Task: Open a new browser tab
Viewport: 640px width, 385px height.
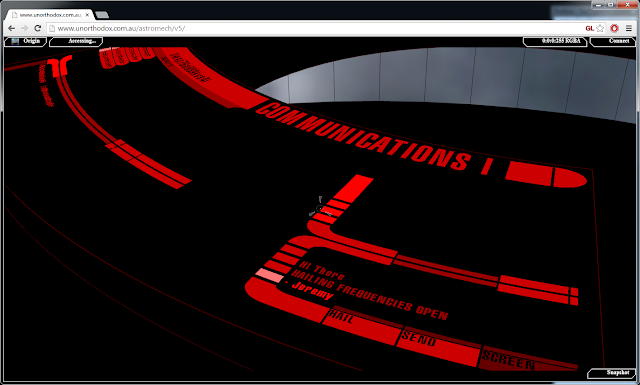Action: tap(102, 15)
